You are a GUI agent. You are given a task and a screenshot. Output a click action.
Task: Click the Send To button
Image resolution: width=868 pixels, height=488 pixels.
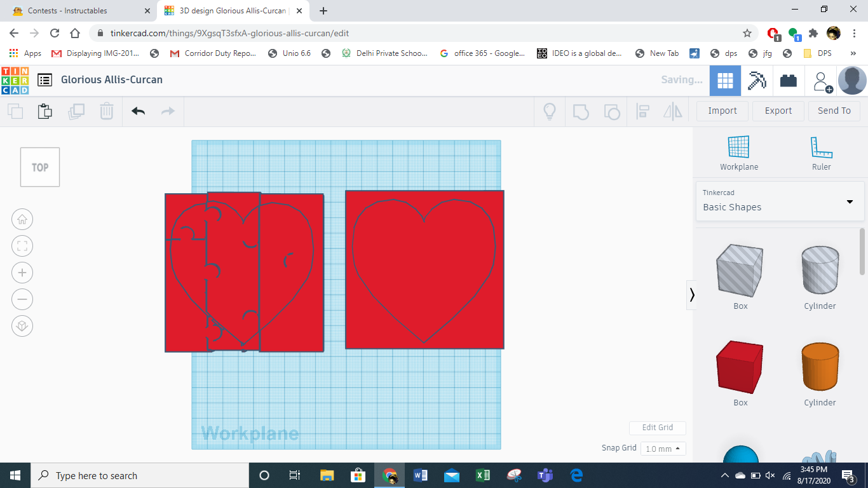pos(834,111)
